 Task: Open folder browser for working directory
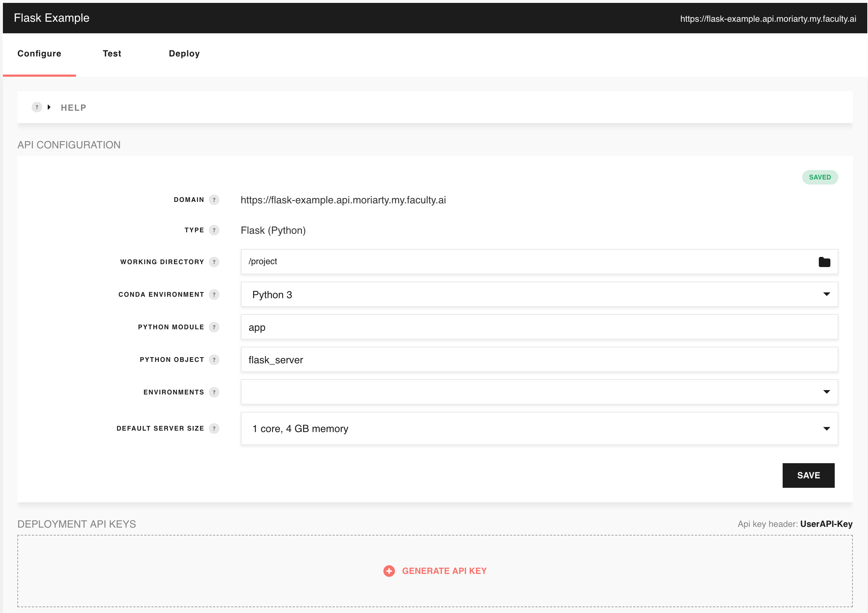point(824,262)
